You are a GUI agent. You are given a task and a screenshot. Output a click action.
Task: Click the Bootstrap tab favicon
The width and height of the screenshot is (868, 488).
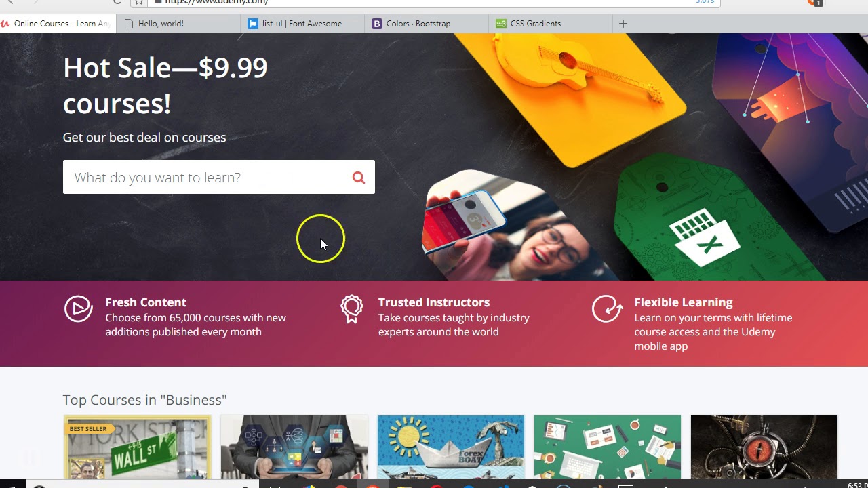[x=377, y=24]
